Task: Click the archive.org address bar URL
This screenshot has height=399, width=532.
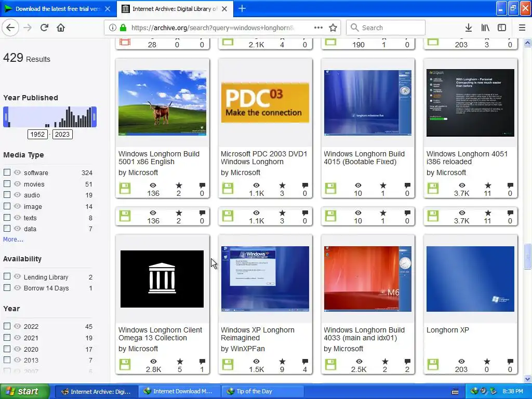Action: coord(212,28)
